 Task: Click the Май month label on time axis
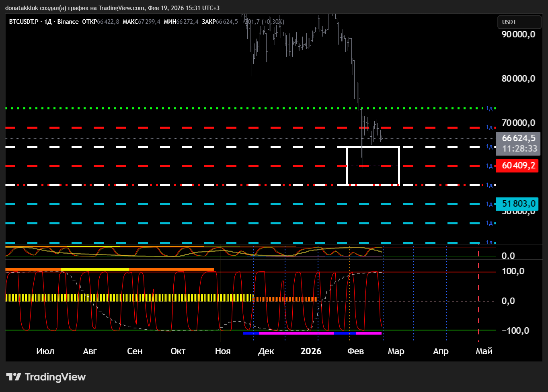[484, 351]
